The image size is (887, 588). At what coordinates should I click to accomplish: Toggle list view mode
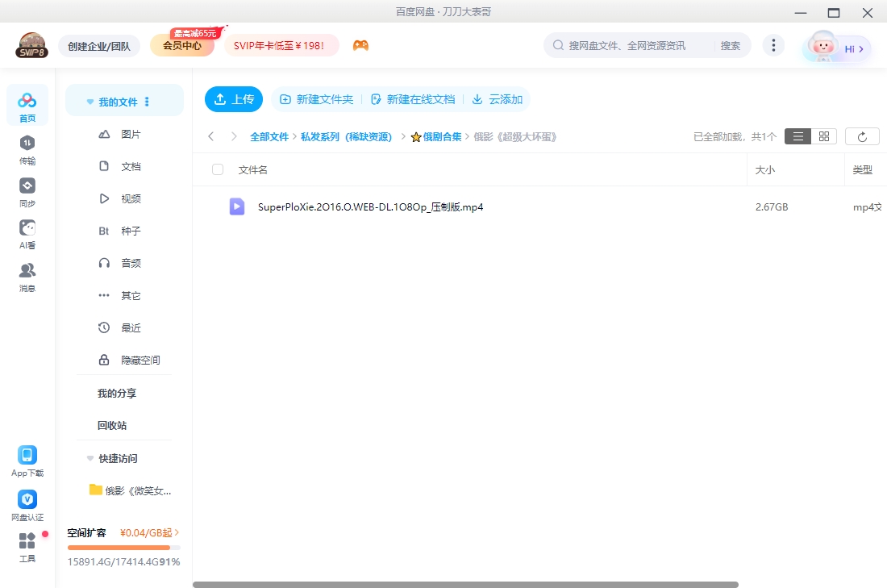797,136
